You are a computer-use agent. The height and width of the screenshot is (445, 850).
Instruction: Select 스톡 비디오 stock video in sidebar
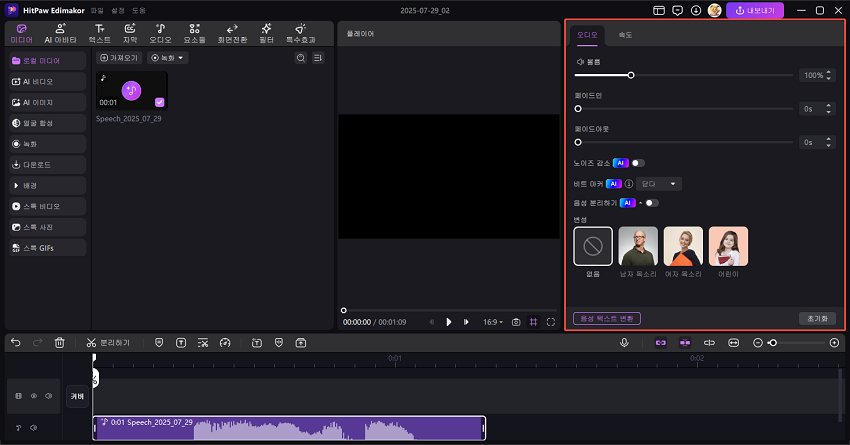(x=47, y=206)
